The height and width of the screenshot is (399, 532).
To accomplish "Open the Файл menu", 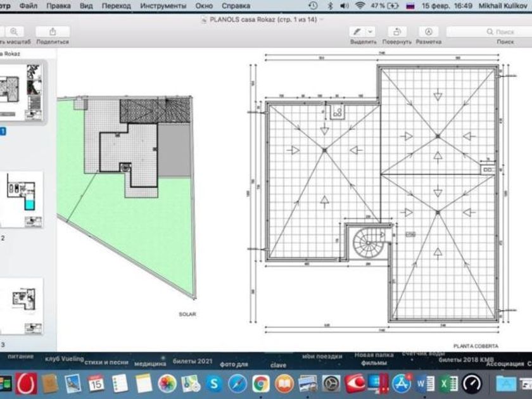I will pyautogui.click(x=28, y=6).
